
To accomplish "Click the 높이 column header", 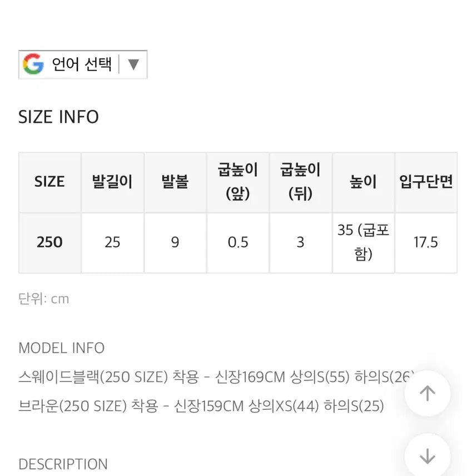I will point(363,182).
